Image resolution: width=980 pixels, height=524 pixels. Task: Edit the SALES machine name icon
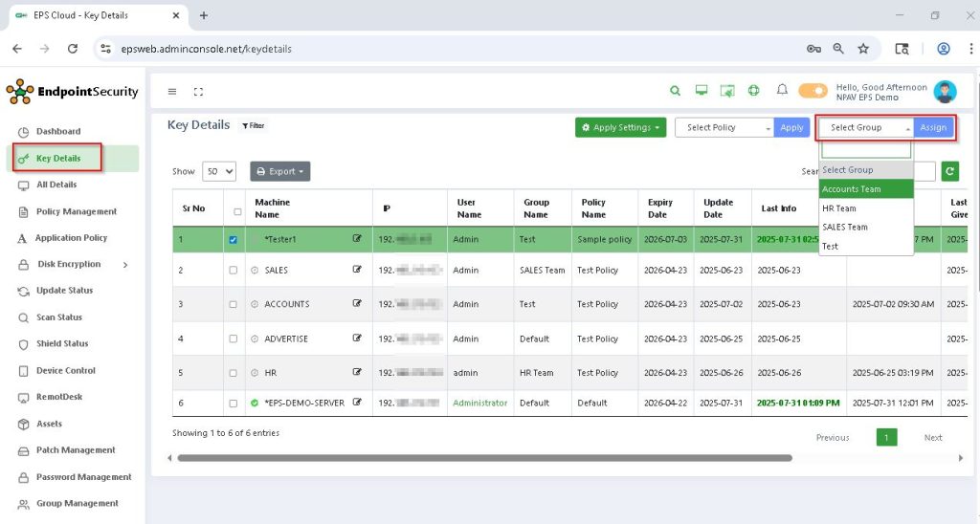click(357, 270)
